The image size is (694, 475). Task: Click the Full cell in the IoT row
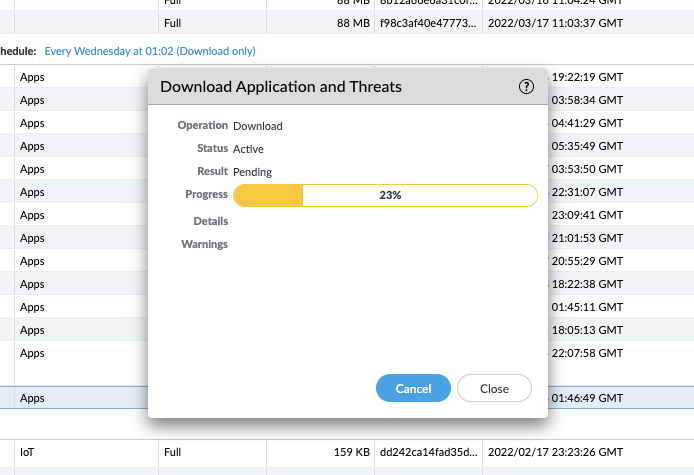pos(173,452)
